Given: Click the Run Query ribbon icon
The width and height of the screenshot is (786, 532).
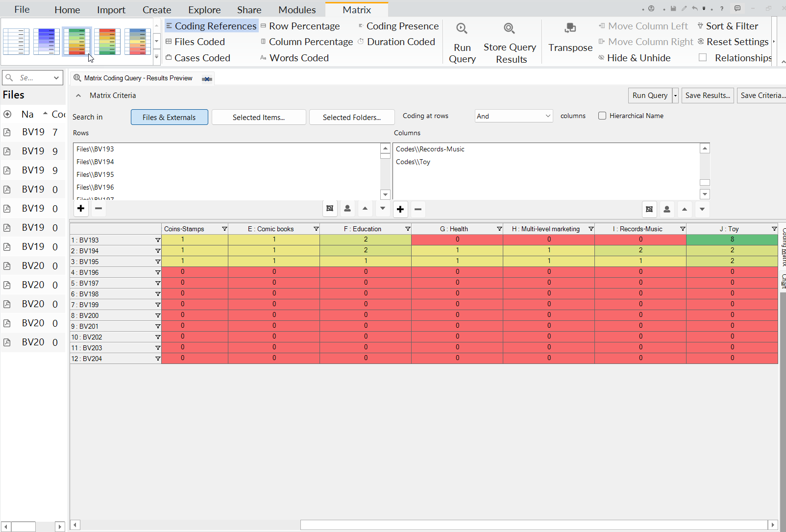Looking at the screenshot, I should 462,43.
